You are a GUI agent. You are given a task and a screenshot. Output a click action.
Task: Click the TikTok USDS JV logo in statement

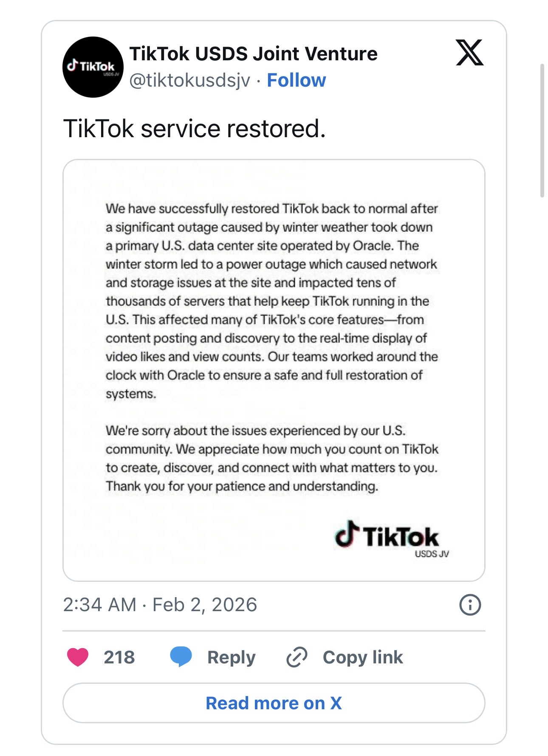click(391, 539)
